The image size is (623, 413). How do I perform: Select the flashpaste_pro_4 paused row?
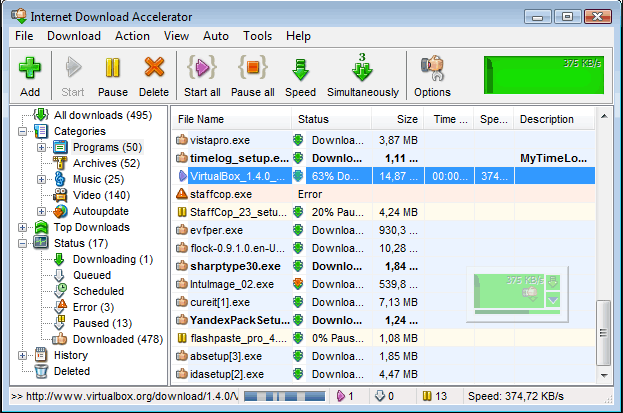(x=384, y=338)
